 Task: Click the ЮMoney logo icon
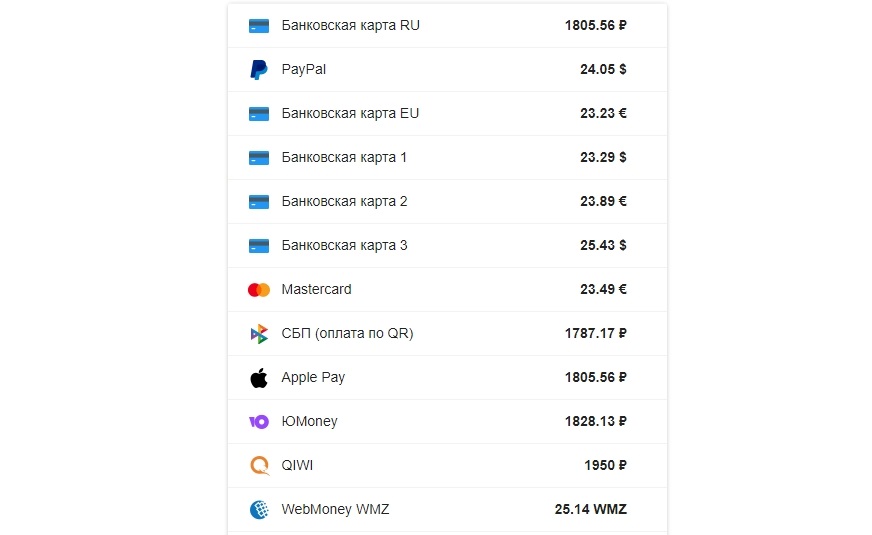259,422
